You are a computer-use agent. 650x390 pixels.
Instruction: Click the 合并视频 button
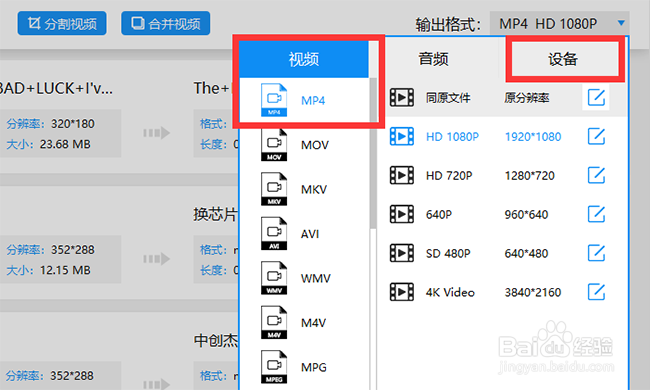(165, 23)
